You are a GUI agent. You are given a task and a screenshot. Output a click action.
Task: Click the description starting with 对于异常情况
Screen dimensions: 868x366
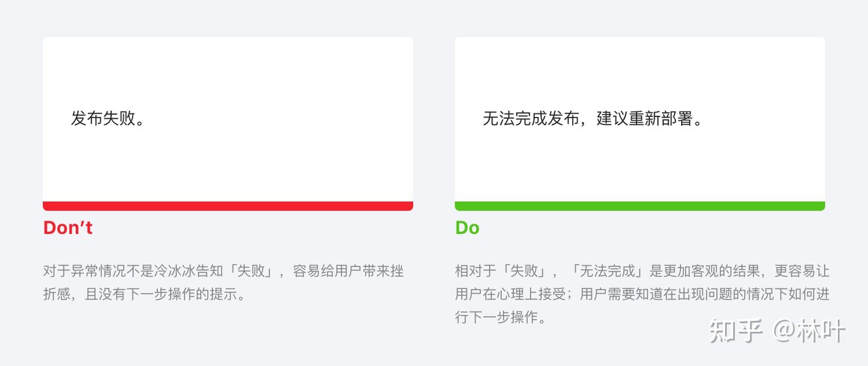pos(224,282)
